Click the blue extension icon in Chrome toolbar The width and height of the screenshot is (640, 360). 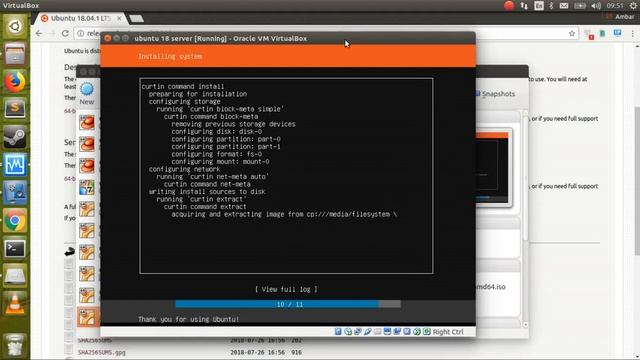point(617,33)
